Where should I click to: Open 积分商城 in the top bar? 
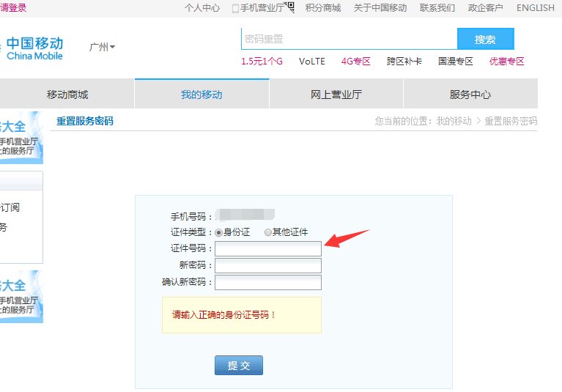323,8
